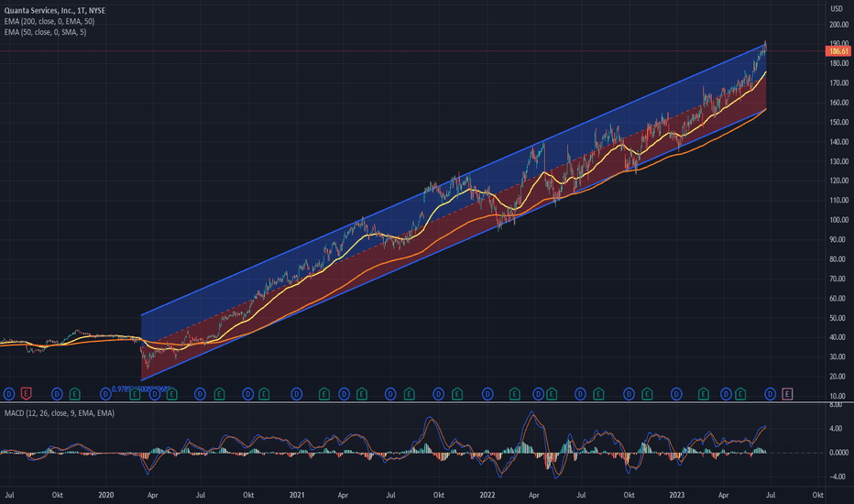
Task: Open the October 2019 dividend marker
Action: (57, 393)
